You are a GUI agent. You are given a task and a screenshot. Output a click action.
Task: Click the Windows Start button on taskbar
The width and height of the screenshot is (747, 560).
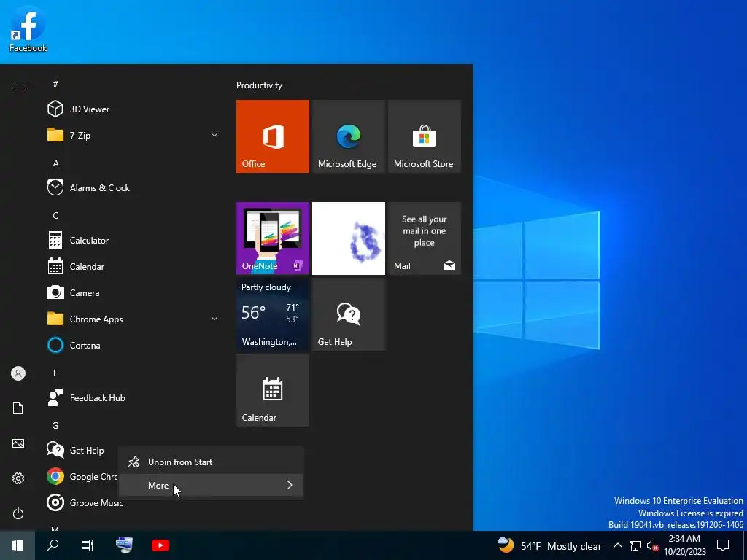point(18,545)
